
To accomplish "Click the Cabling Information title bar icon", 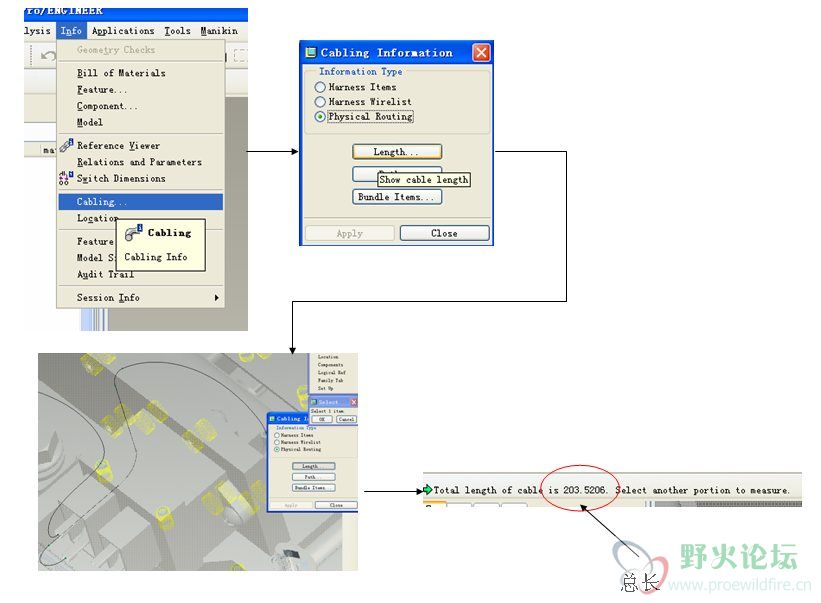I will pos(311,52).
